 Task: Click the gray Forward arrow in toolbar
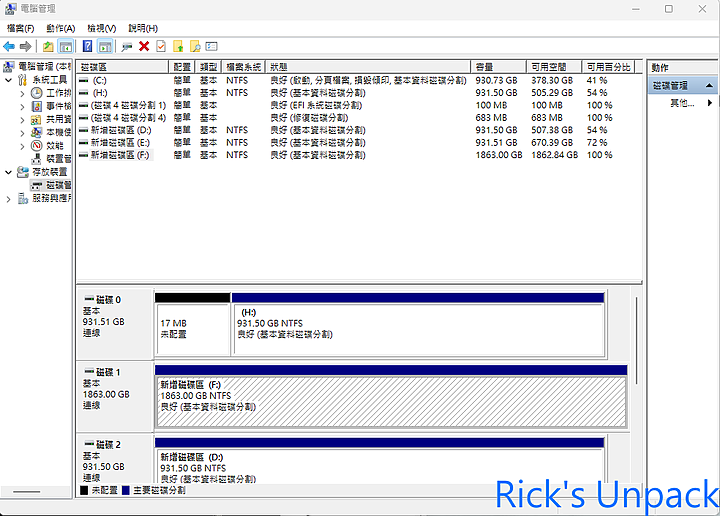click(x=26, y=46)
